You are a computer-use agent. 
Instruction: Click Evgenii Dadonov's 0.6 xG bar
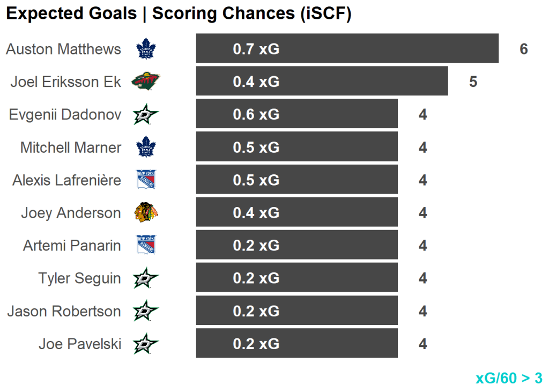tap(296, 114)
